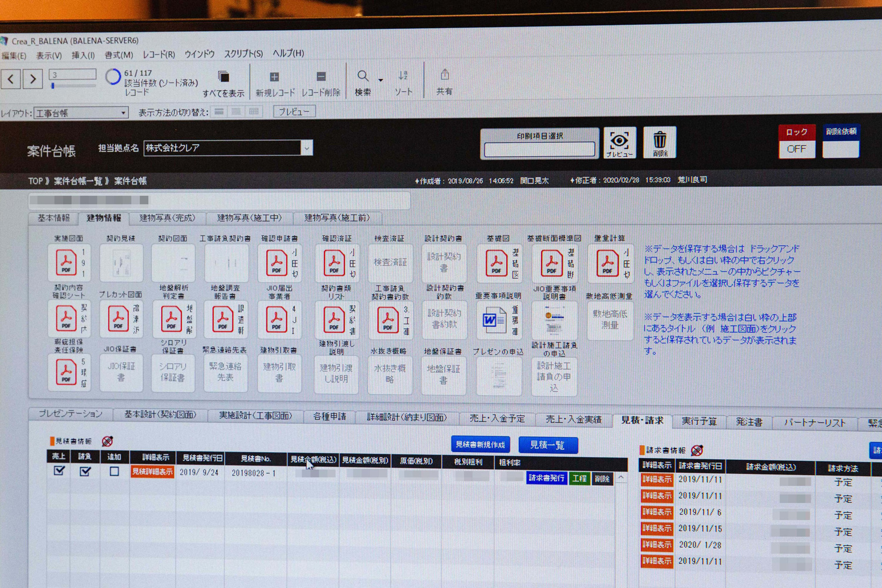Open the 表示(V) menu
Image resolution: width=882 pixels, height=588 pixels.
49,56
